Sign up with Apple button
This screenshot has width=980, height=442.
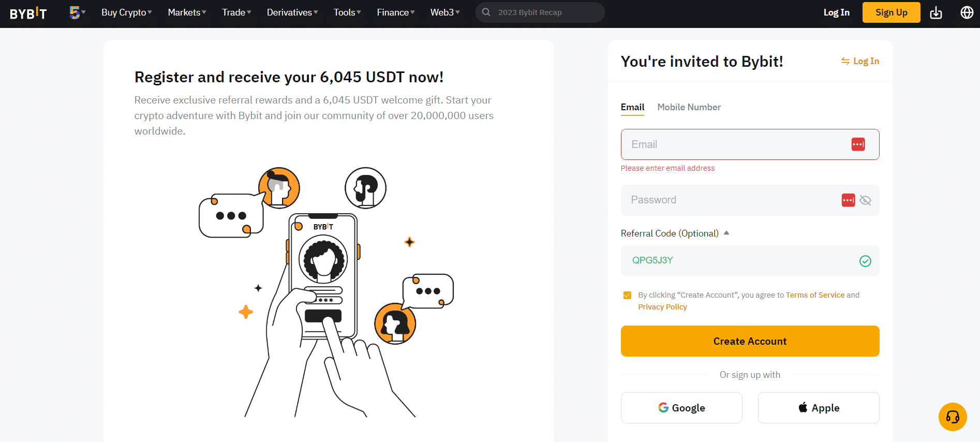819,408
